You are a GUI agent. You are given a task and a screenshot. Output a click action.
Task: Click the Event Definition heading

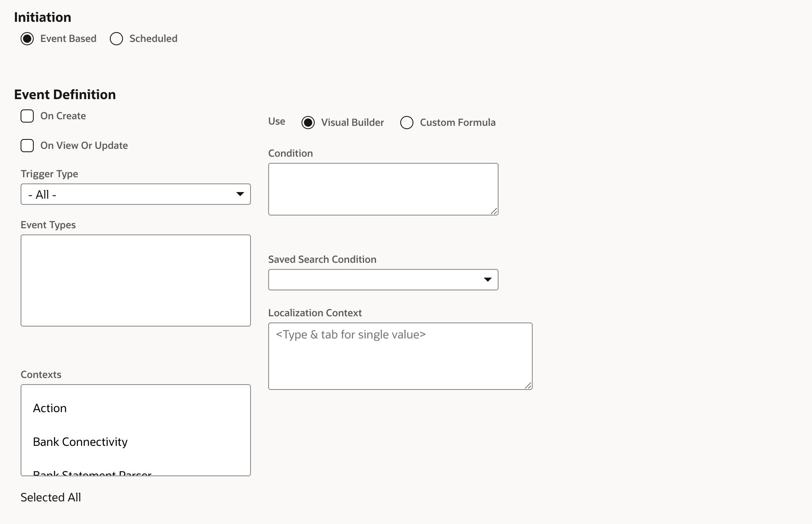coord(65,95)
